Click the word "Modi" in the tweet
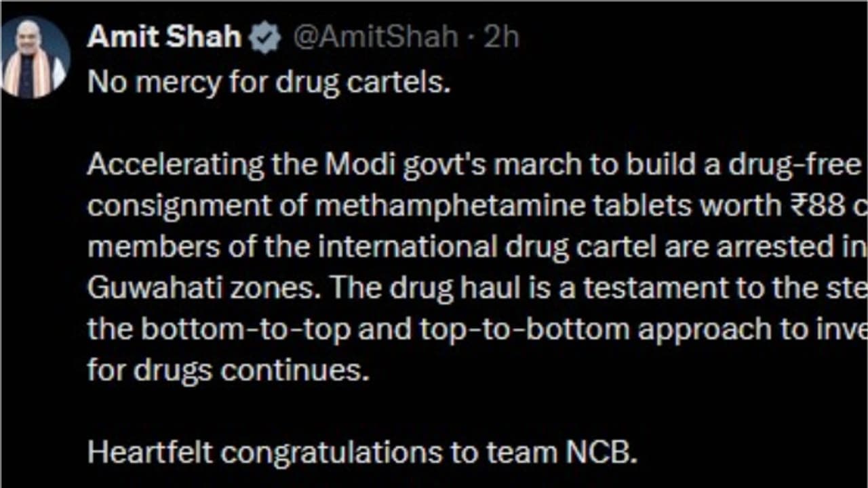Viewport: 868px width, 488px height. tap(359, 165)
